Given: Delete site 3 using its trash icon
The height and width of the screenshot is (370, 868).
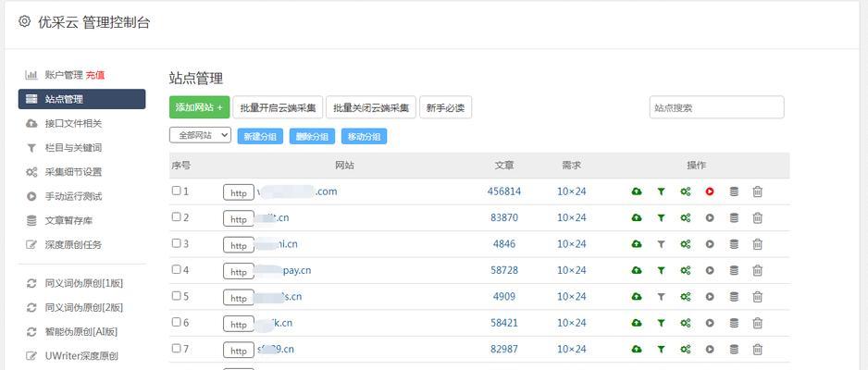Looking at the screenshot, I should pyautogui.click(x=757, y=244).
